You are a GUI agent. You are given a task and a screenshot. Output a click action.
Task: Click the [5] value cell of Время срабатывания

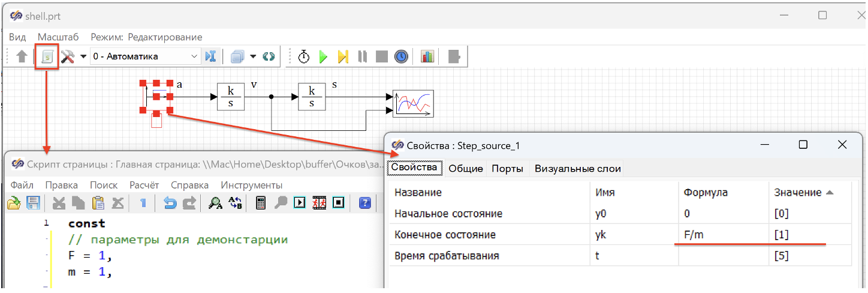click(x=809, y=256)
